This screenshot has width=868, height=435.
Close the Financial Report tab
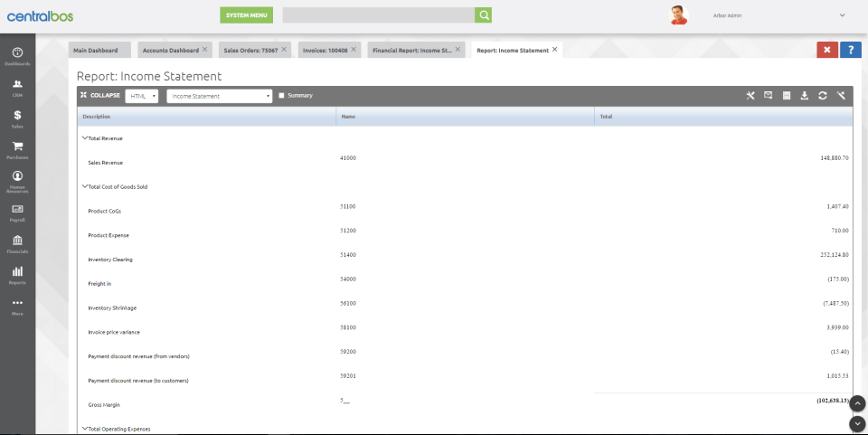click(x=458, y=49)
